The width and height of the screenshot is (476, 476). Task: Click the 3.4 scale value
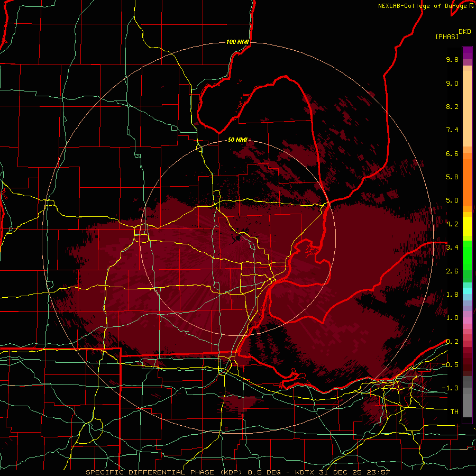452,248
